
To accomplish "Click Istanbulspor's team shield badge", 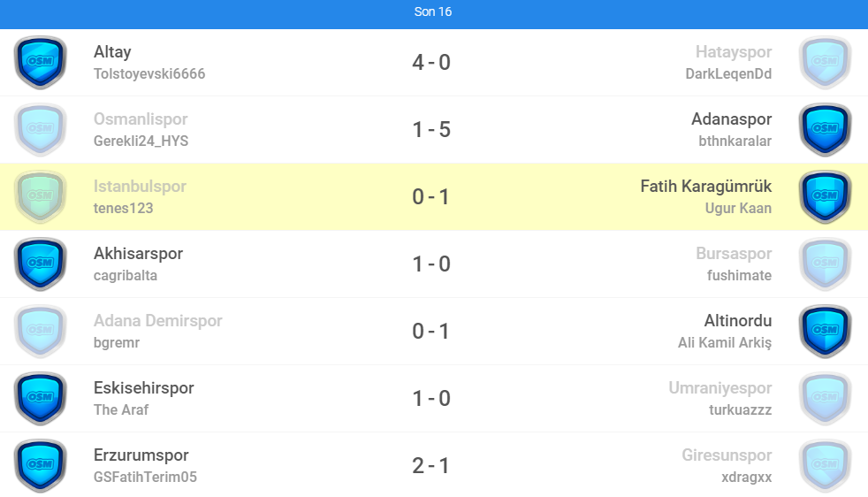I will [x=41, y=196].
